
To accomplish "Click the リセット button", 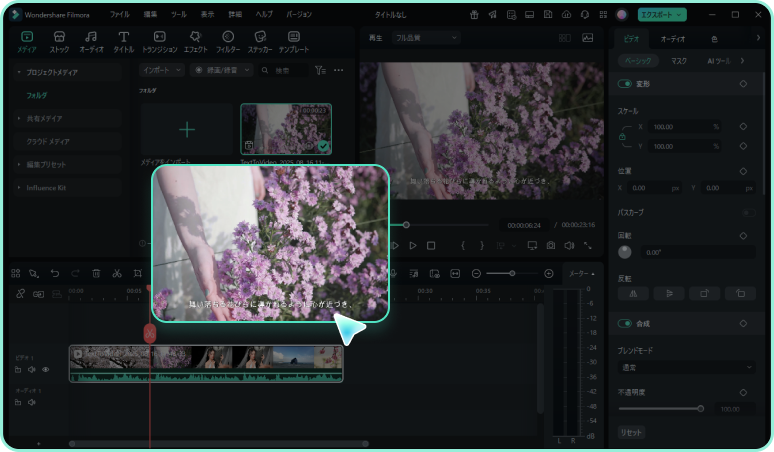I will point(631,432).
